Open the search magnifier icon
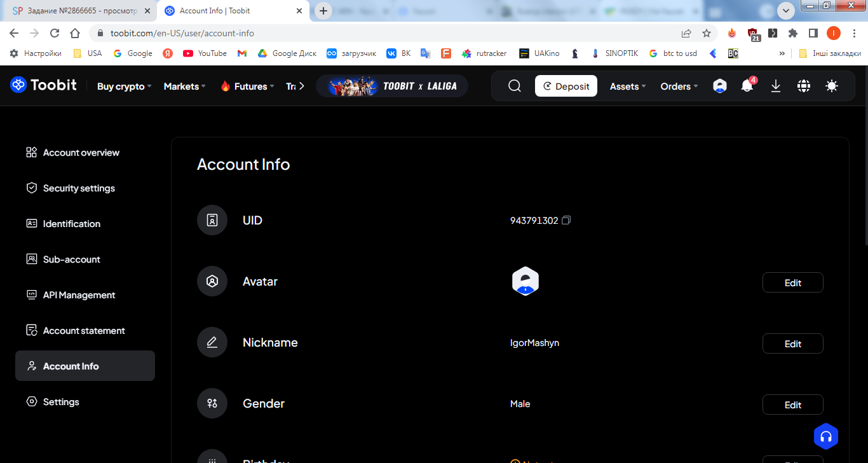The image size is (868, 463). pos(515,86)
